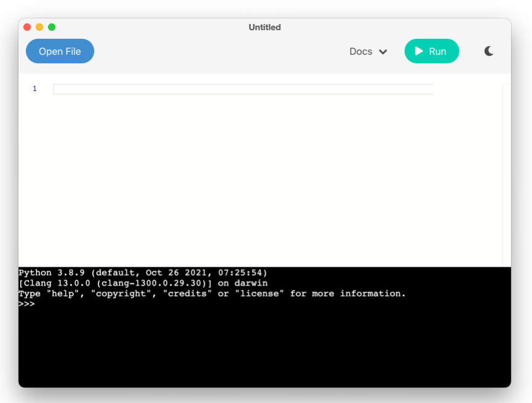
Task: Open the Docs dropdown menu
Action: click(x=368, y=52)
